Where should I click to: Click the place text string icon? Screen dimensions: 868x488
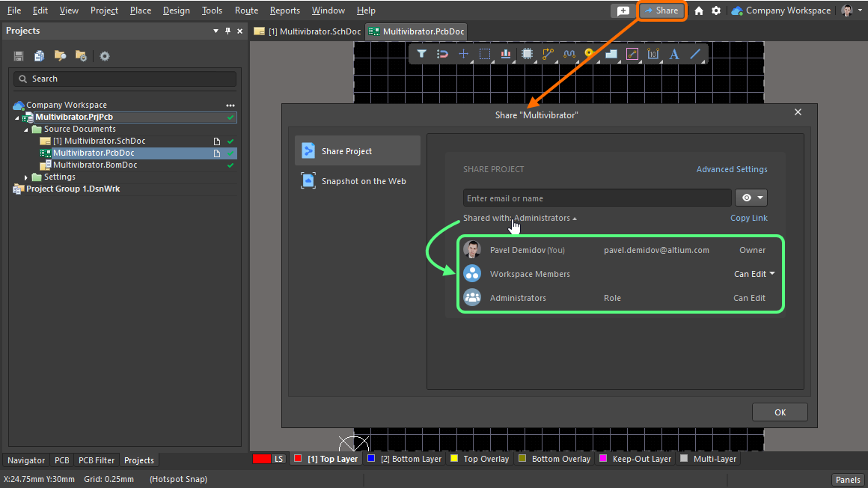pyautogui.click(x=673, y=54)
